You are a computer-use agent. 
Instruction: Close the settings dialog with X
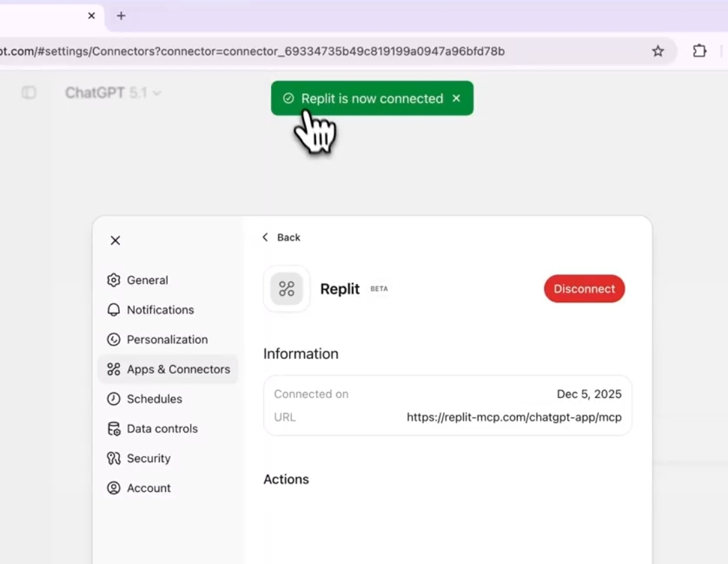coord(115,240)
